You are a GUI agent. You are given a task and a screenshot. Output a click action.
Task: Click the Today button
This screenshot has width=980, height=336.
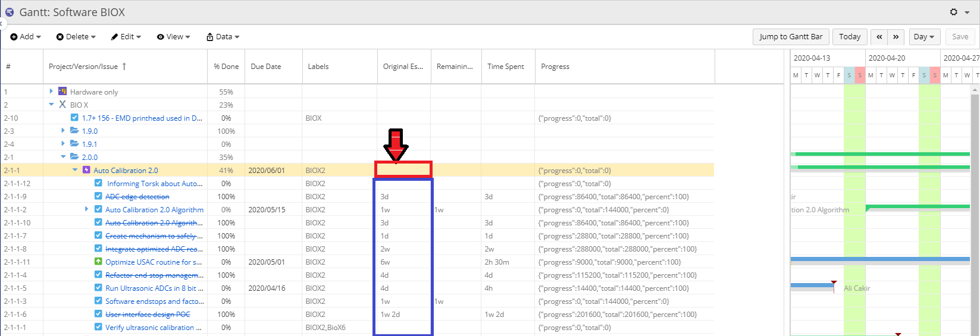tap(850, 37)
